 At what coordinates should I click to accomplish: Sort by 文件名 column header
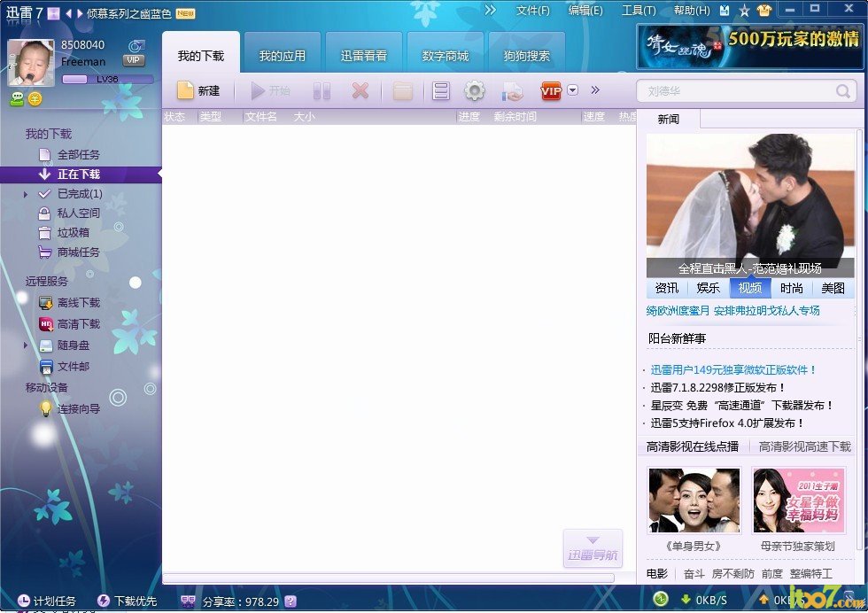click(x=261, y=117)
